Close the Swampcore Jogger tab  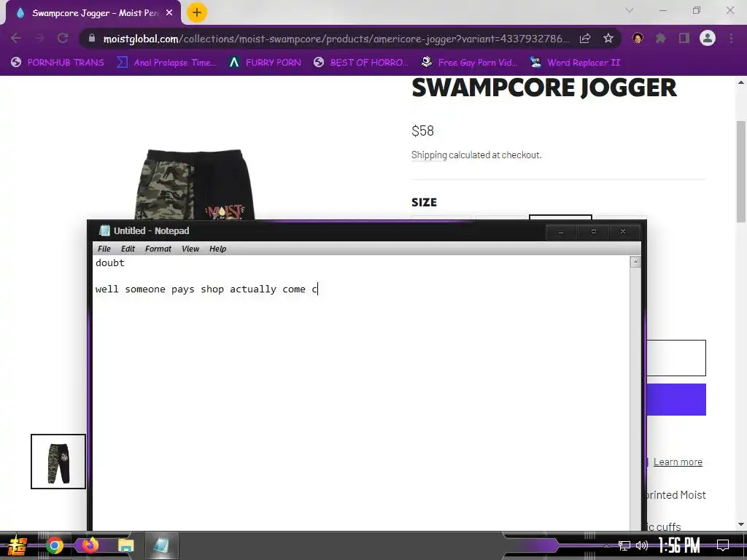169,13
